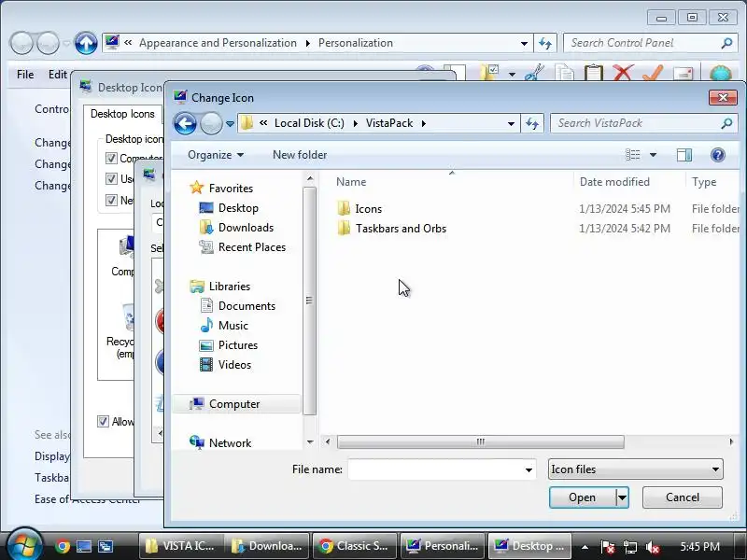The width and height of the screenshot is (747, 560).
Task: Select the Desktop Icons tab
Action: pyautogui.click(x=122, y=114)
